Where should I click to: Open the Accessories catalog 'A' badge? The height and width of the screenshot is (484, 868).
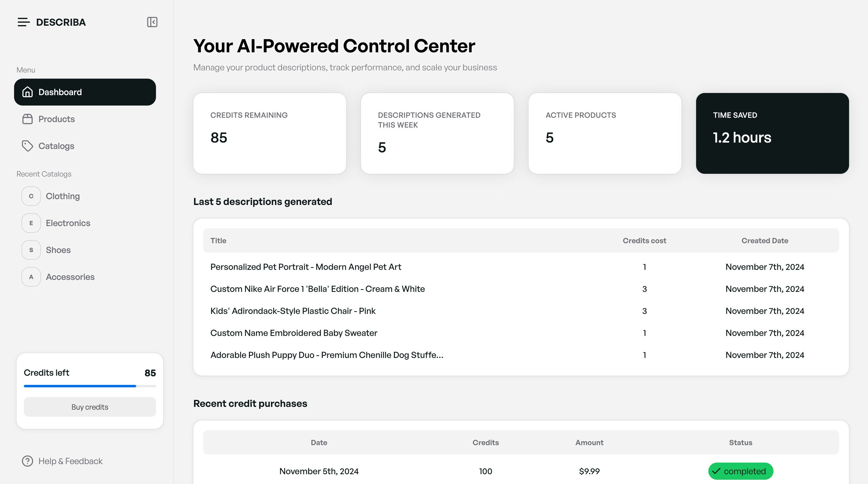(31, 277)
